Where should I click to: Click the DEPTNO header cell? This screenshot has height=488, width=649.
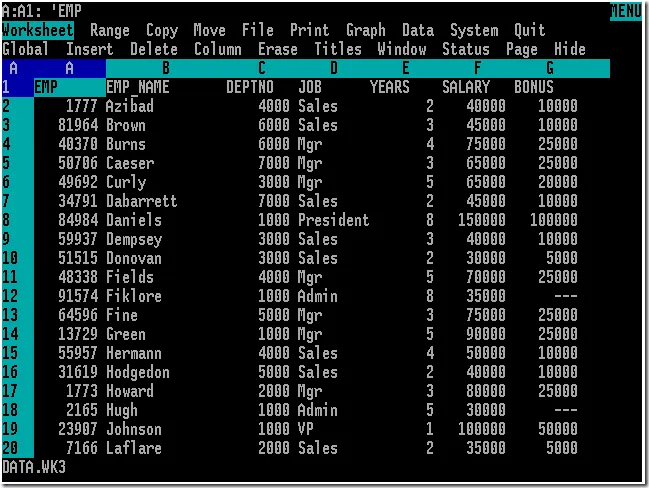[x=250, y=87]
